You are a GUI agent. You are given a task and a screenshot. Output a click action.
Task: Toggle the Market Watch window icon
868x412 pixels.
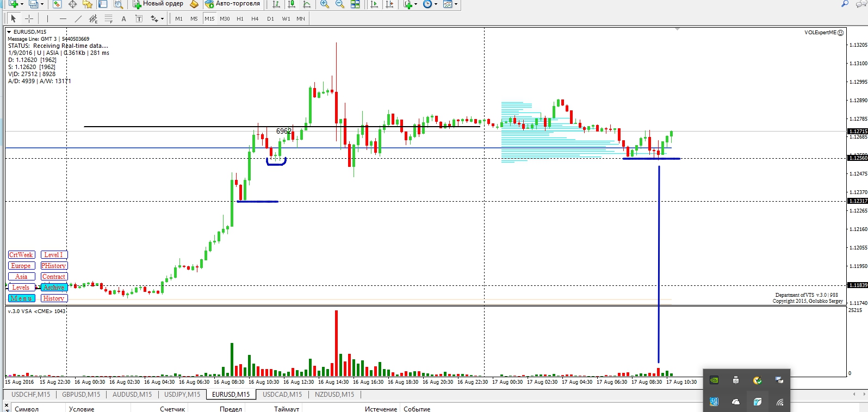[x=57, y=4]
